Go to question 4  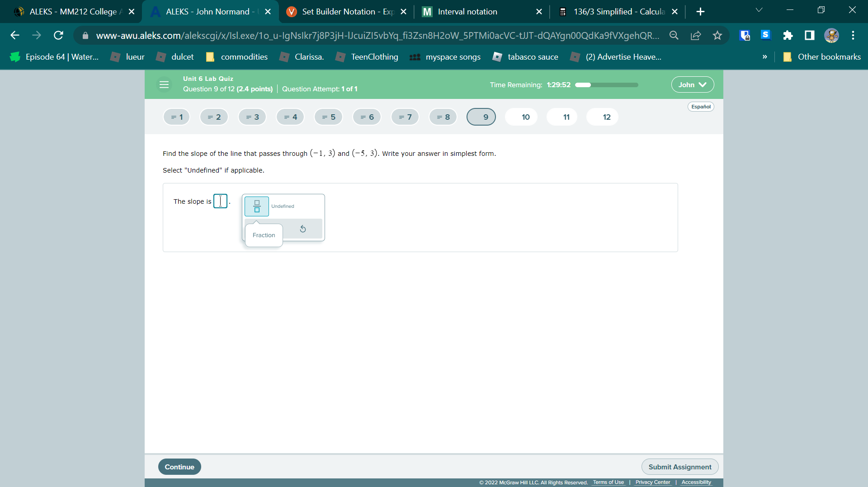290,117
